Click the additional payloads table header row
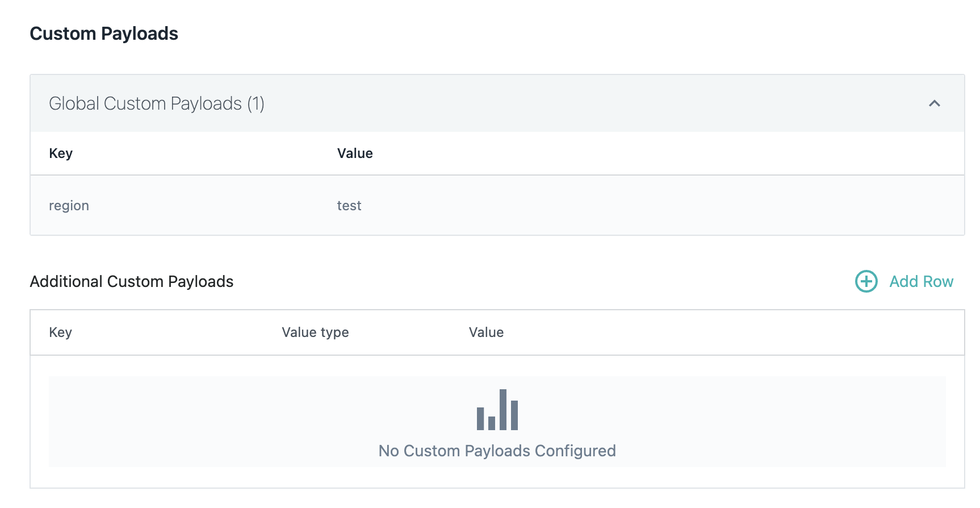 click(x=497, y=332)
